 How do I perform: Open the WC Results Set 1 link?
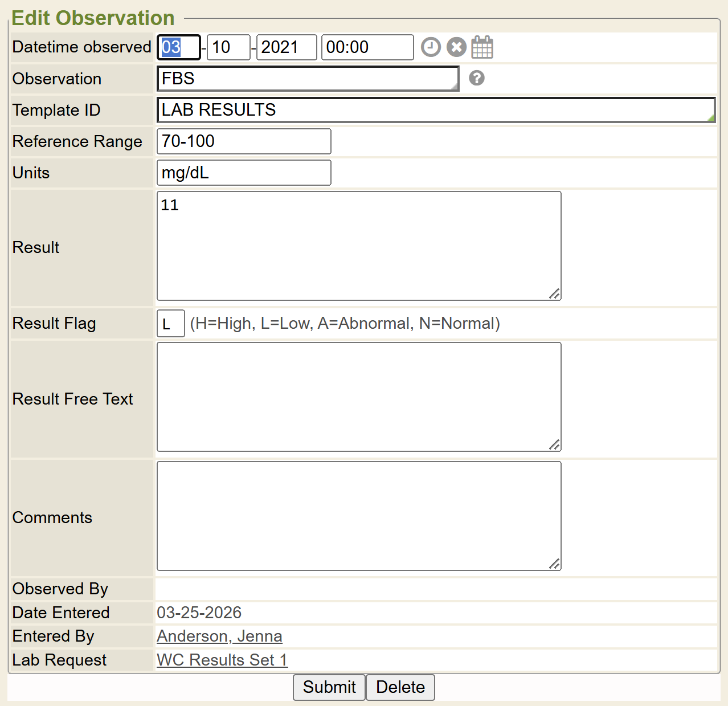[222, 660]
